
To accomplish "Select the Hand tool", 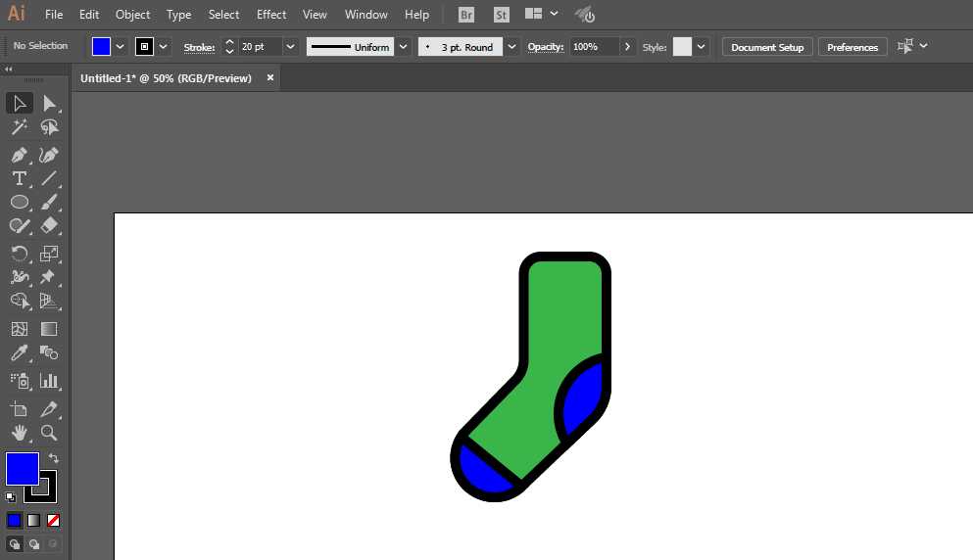I will 19,433.
